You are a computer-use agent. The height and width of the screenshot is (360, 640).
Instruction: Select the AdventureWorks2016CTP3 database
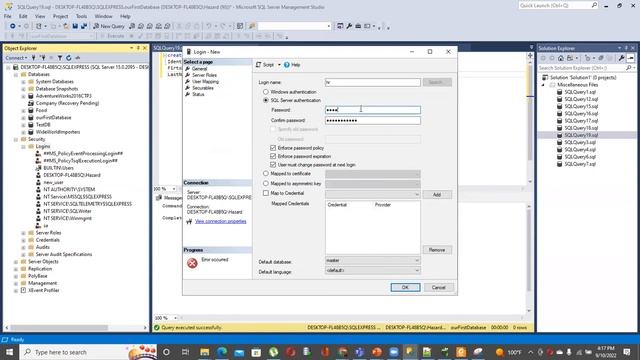point(63,96)
